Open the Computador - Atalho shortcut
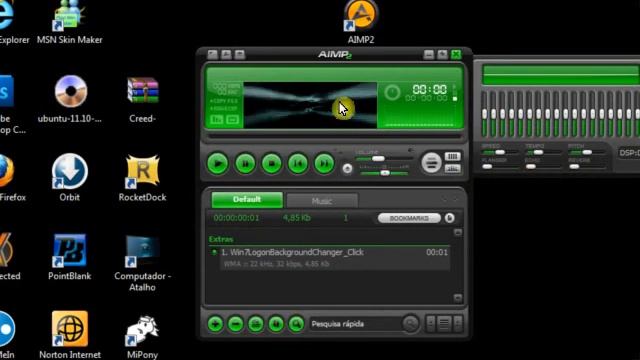640x360 pixels. point(142,263)
